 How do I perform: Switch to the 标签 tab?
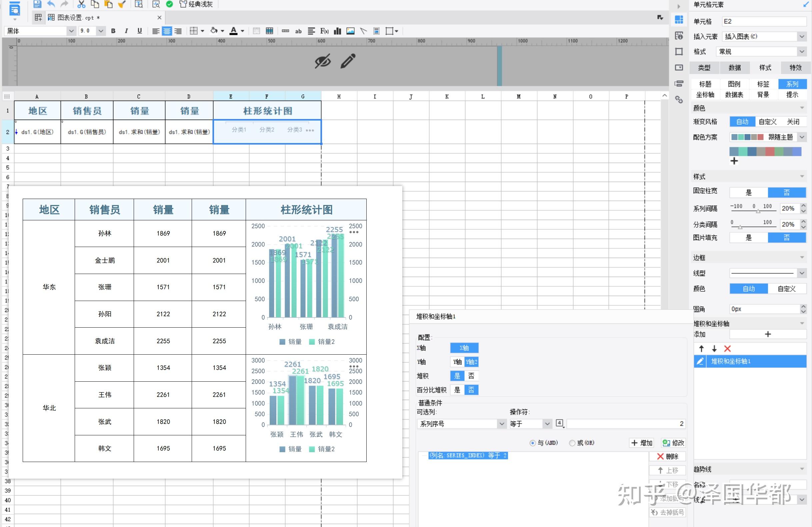point(763,84)
